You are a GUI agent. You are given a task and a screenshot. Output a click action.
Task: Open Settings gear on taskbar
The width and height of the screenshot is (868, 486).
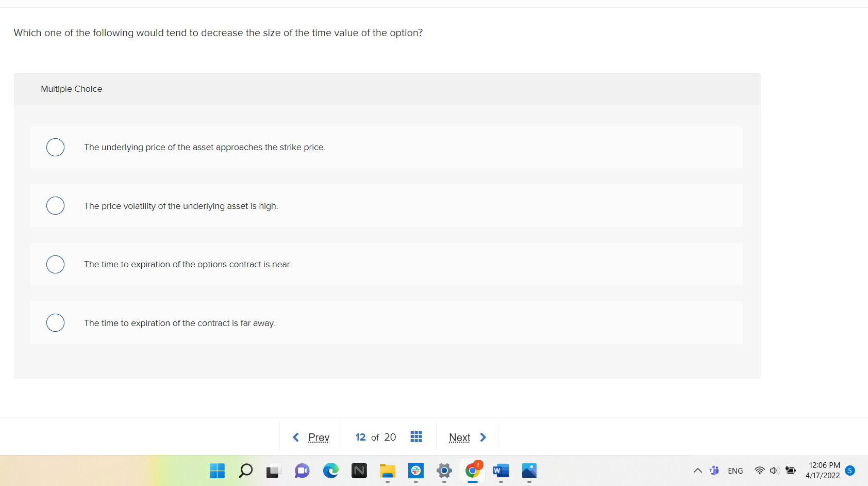tap(444, 471)
